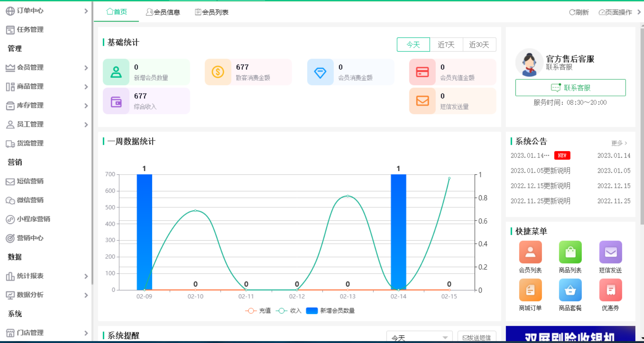Image resolution: width=644 pixels, height=343 pixels.
Task: Click the 联系客服 button
Action: [570, 88]
